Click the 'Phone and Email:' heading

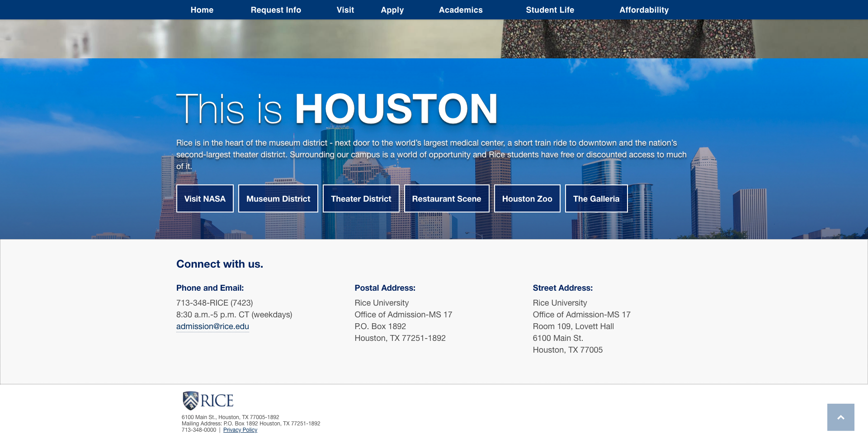[x=210, y=288]
